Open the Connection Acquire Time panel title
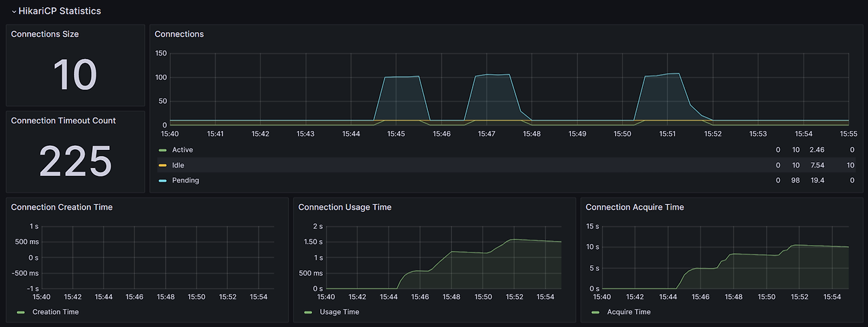This screenshot has width=868, height=327. tap(635, 207)
